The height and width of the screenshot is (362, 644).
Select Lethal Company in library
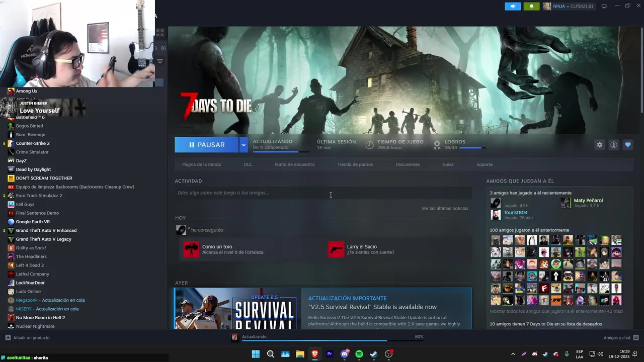click(x=32, y=274)
